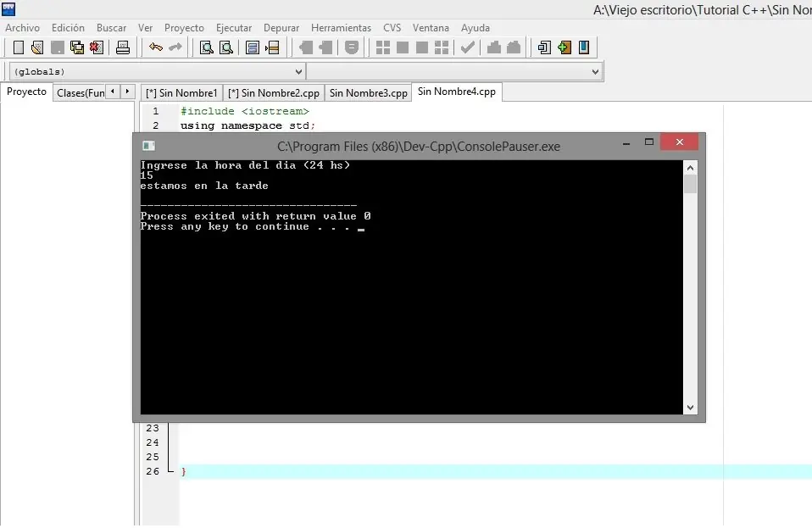Image resolution: width=812 pixels, height=528 pixels.
Task: Click line number 23 in the gutter
Action: [153, 428]
